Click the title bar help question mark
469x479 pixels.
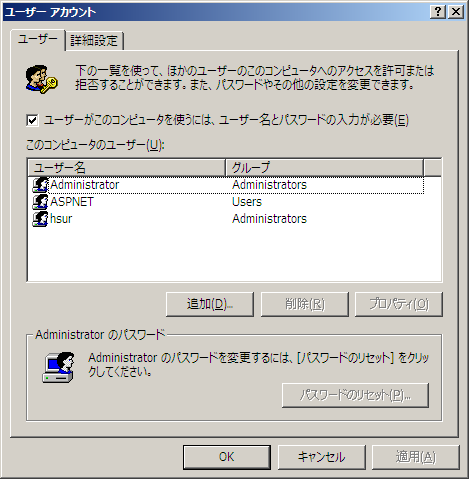[x=438, y=12]
